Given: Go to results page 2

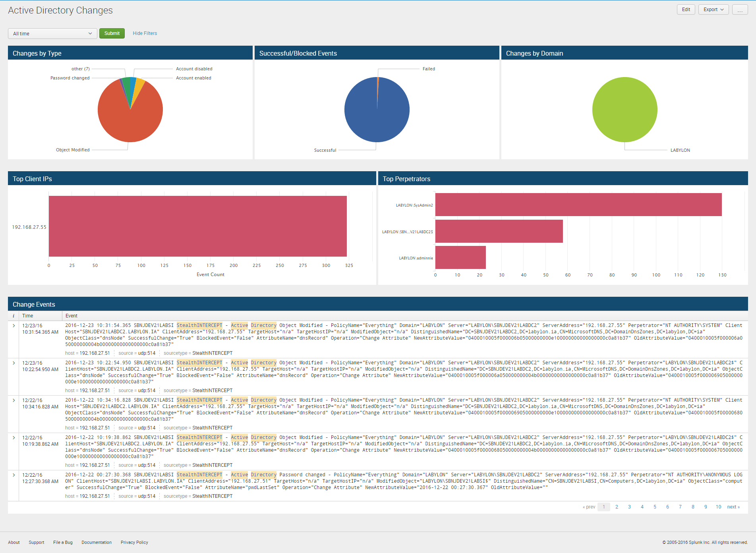Looking at the screenshot, I should pos(617,507).
